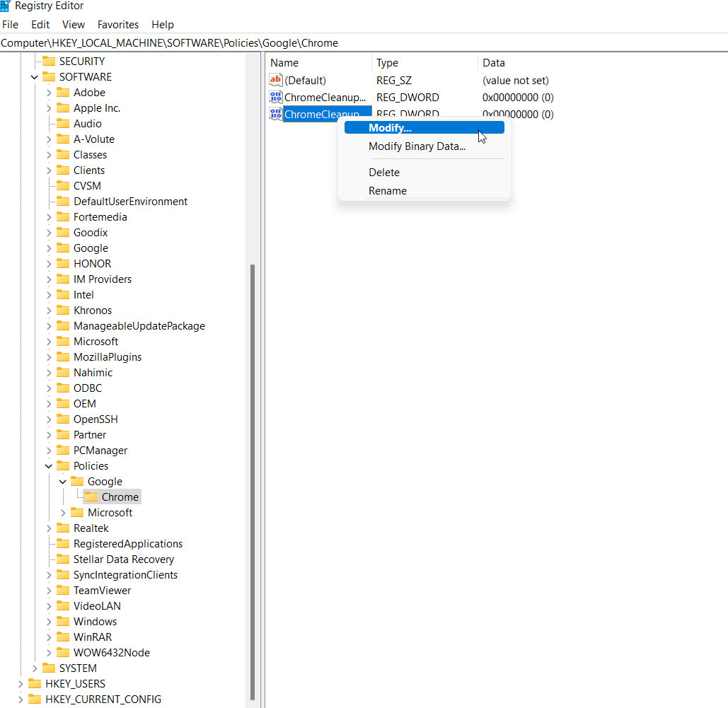Viewport: 728px width, 708px height.
Task: Open the Edit menu
Action: point(40,25)
